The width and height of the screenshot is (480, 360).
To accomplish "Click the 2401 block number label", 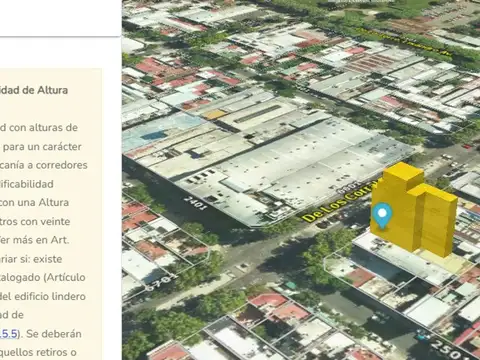I will pyautogui.click(x=195, y=202).
